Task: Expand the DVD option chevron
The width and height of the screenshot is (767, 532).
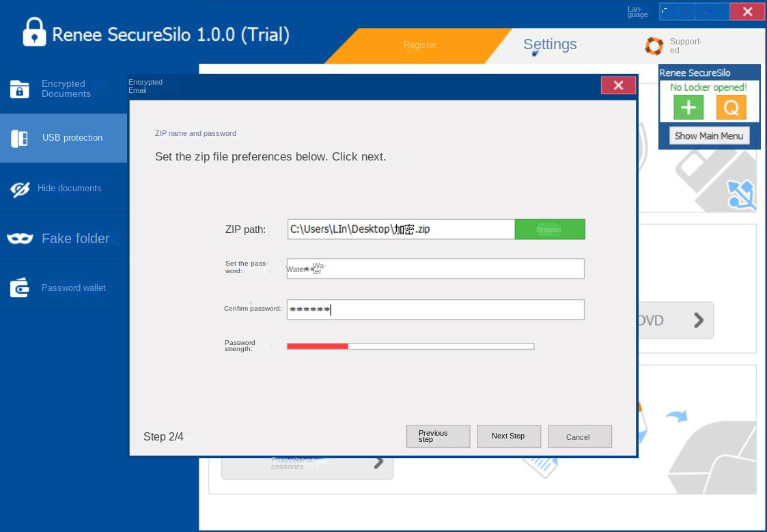Action: (698, 320)
